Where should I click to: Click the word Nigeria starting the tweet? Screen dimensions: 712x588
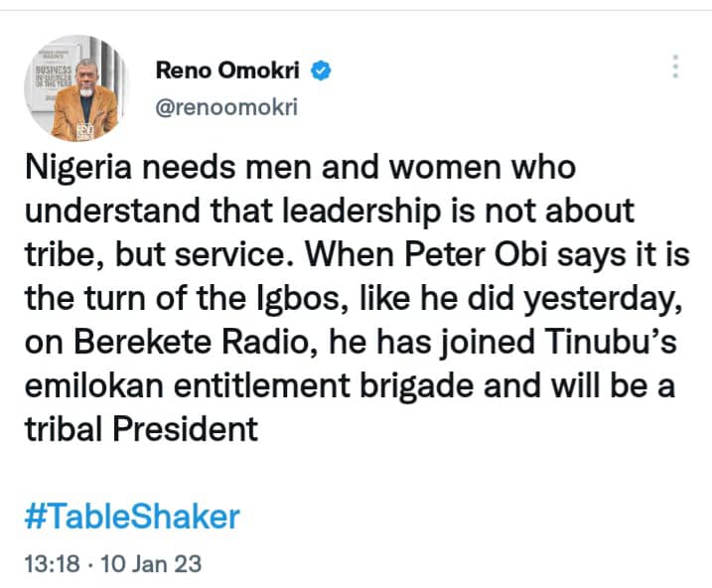click(78, 168)
